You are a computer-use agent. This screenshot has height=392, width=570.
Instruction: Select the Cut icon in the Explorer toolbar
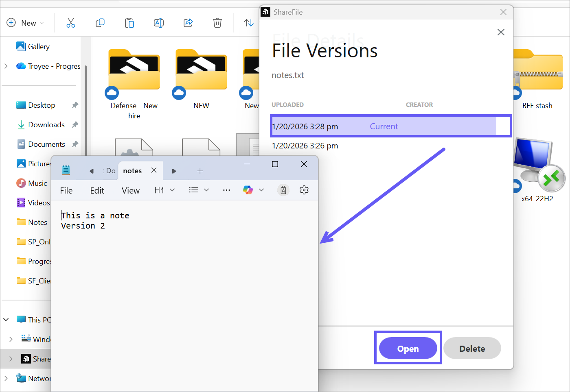(x=71, y=23)
